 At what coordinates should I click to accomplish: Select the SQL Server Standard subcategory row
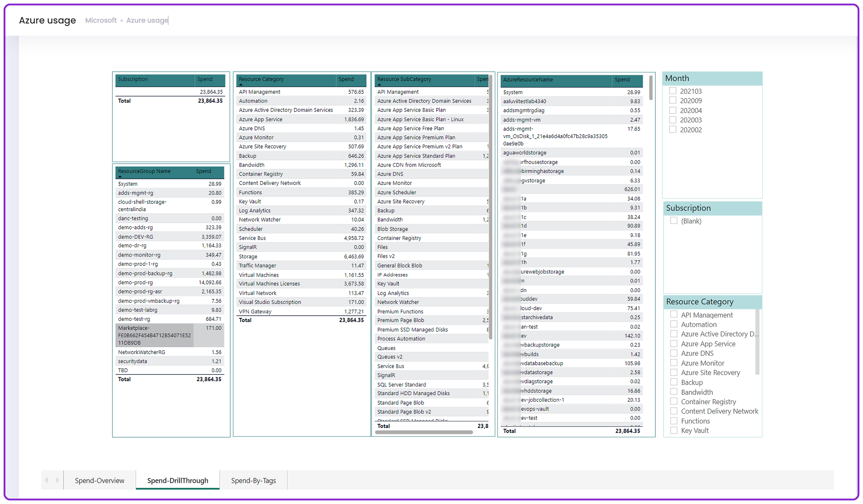[431, 384]
